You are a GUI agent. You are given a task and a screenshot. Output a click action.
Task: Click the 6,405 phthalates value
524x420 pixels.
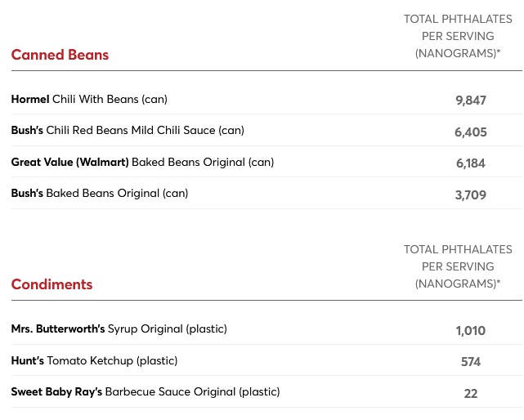(471, 132)
